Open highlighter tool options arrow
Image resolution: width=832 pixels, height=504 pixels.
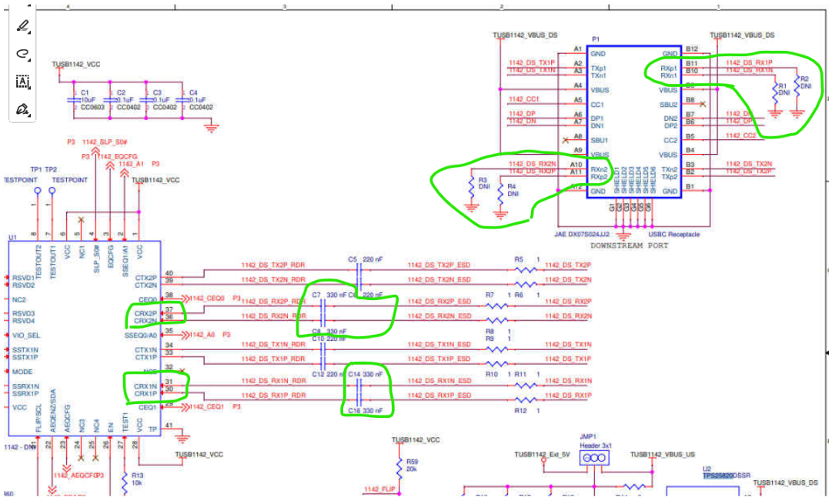tap(29, 33)
